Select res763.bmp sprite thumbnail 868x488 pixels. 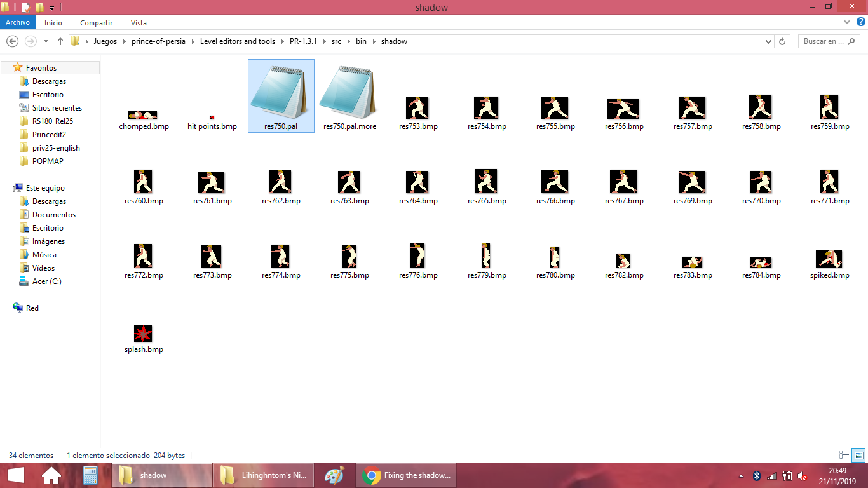[x=349, y=182]
